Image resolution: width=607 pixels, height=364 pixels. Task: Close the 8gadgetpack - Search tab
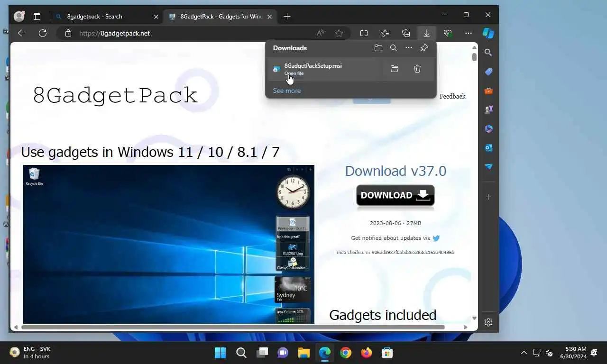pyautogui.click(x=156, y=17)
